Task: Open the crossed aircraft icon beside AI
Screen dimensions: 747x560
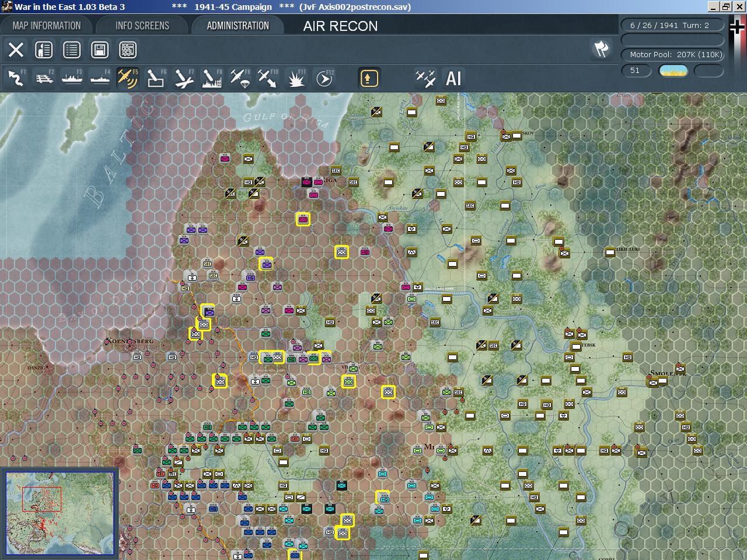Action: point(425,78)
